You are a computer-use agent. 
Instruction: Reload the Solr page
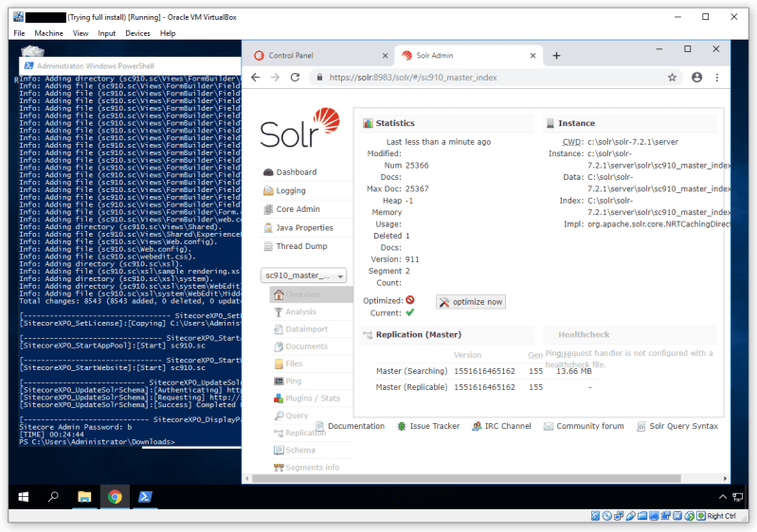pyautogui.click(x=295, y=78)
